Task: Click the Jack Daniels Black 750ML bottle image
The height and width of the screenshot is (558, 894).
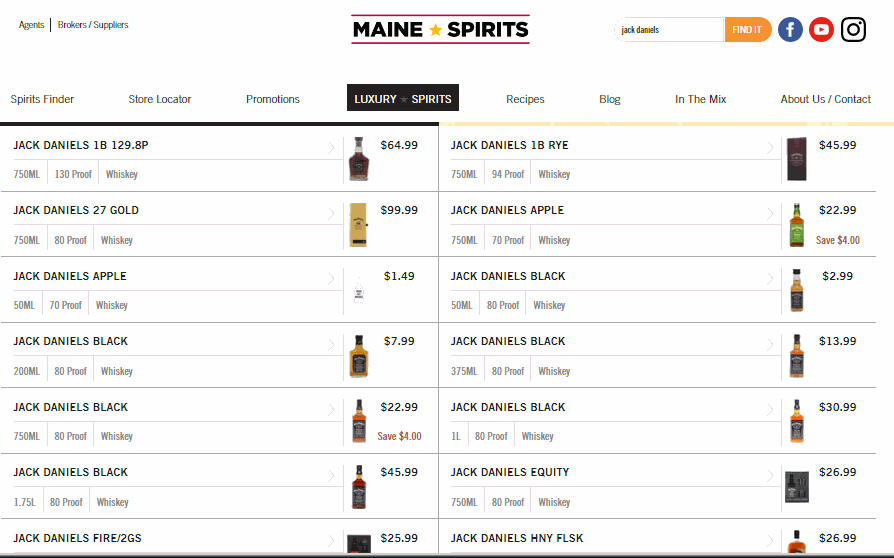Action: pos(359,421)
